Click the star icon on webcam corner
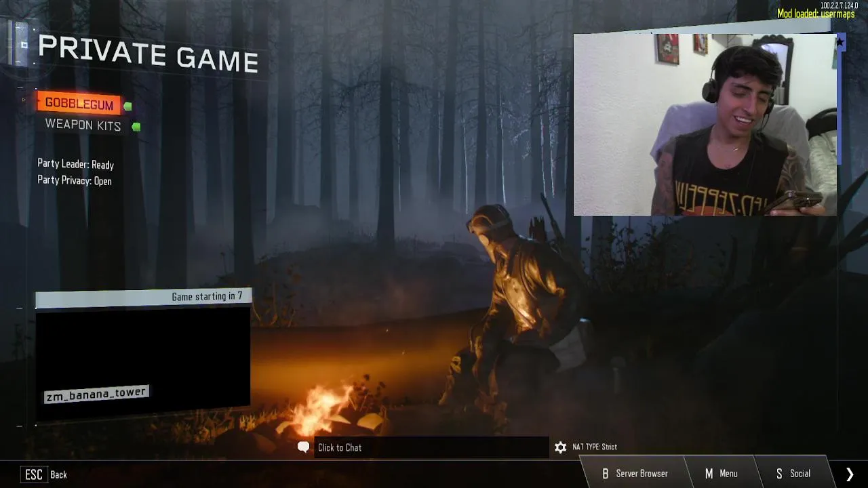 [x=840, y=43]
